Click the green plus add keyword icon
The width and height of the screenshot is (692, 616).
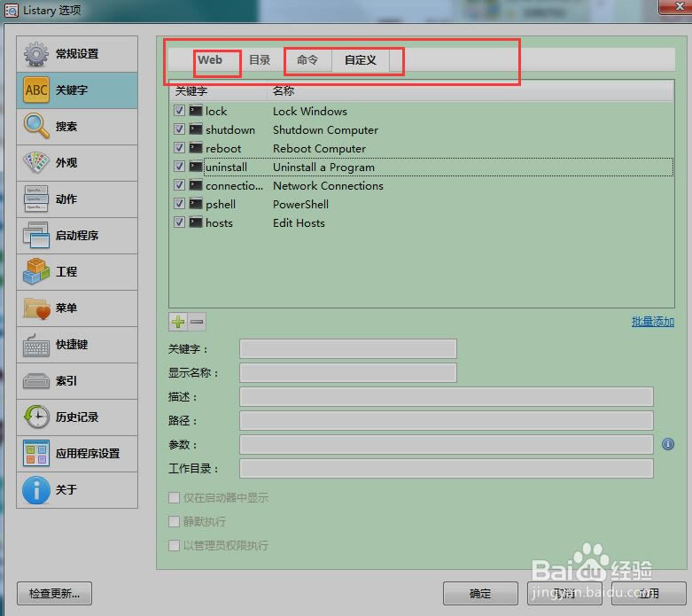coord(178,322)
